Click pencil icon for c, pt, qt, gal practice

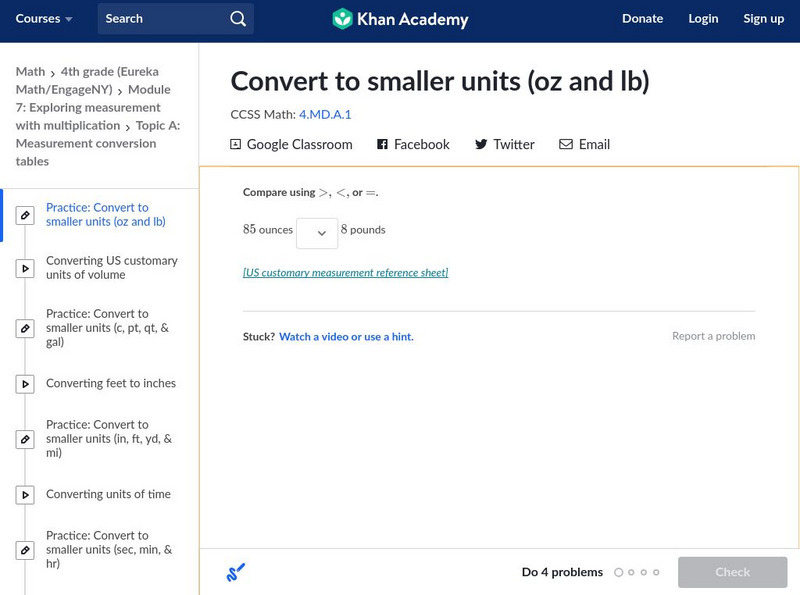[25, 328]
